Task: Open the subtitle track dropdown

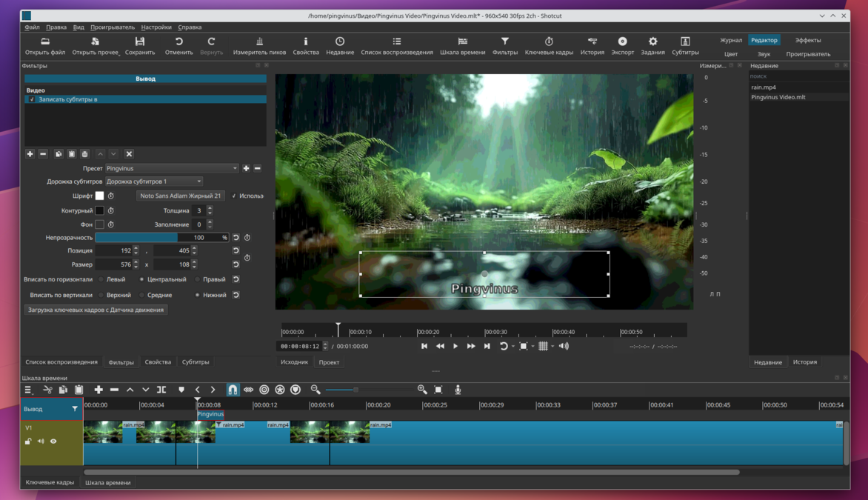Action: 154,181
